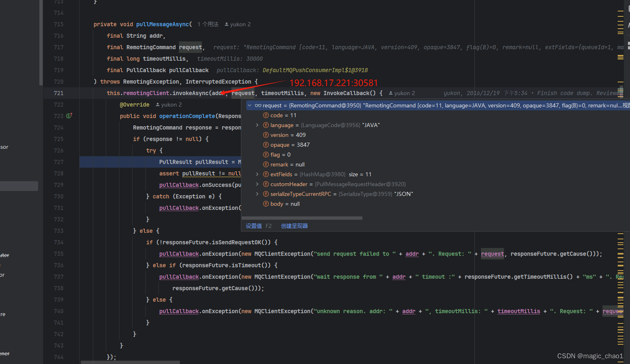Click the pullMessageAsync method name

(163, 24)
